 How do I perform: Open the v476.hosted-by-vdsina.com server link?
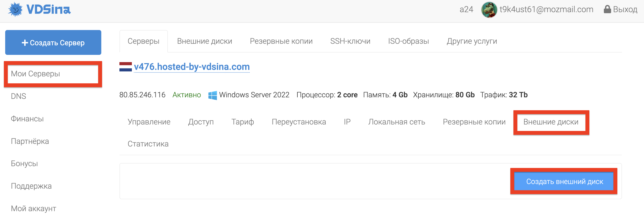[x=192, y=67]
